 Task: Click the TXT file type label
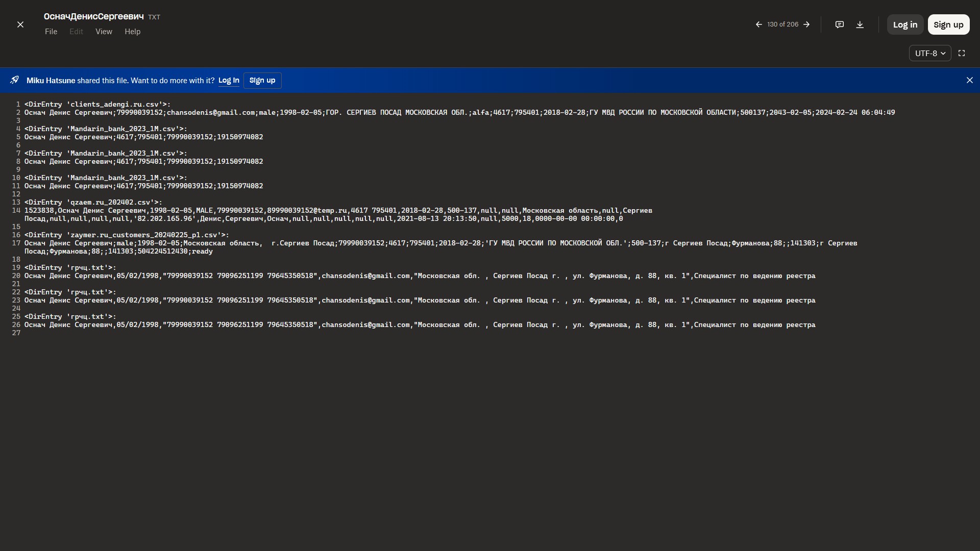click(154, 17)
